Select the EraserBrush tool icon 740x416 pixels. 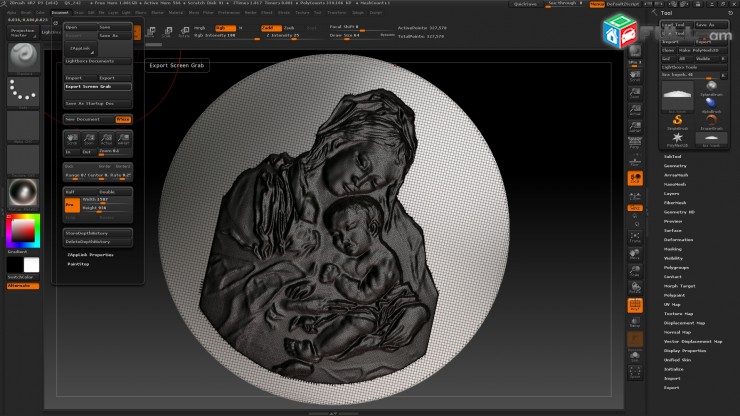pyautogui.click(x=711, y=122)
